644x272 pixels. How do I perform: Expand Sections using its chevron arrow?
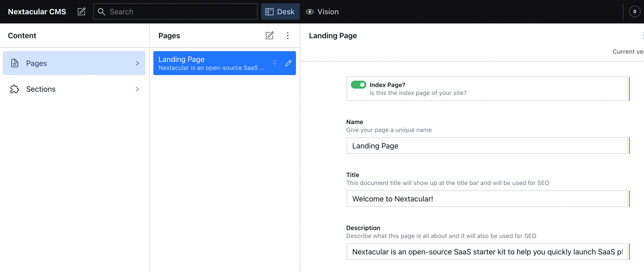pos(137,89)
